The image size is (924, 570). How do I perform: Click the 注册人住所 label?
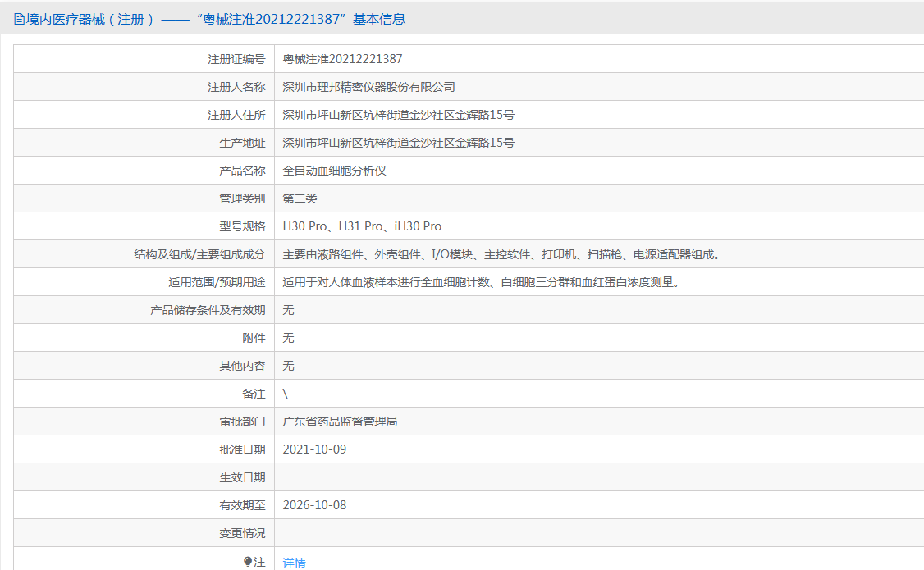(x=236, y=115)
